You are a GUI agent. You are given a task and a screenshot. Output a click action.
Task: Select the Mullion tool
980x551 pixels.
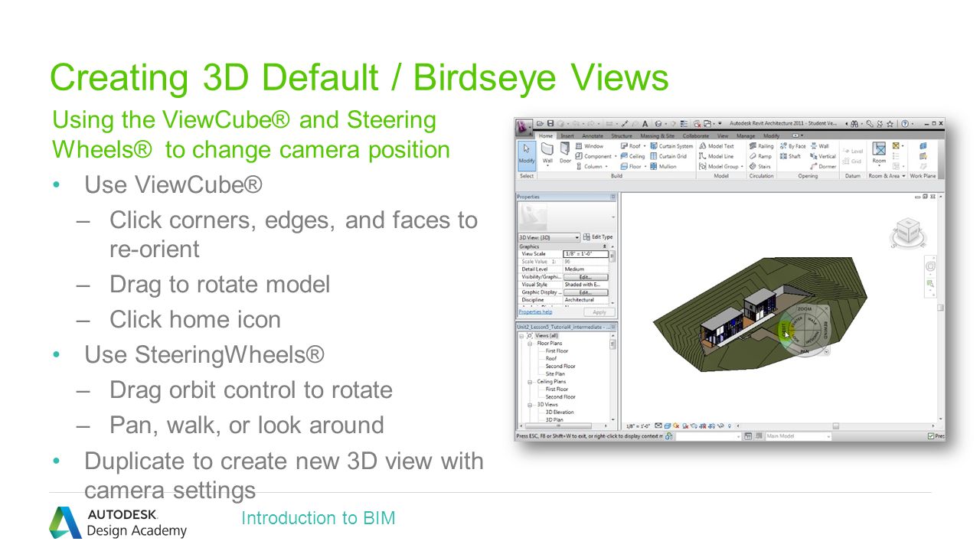click(663, 166)
